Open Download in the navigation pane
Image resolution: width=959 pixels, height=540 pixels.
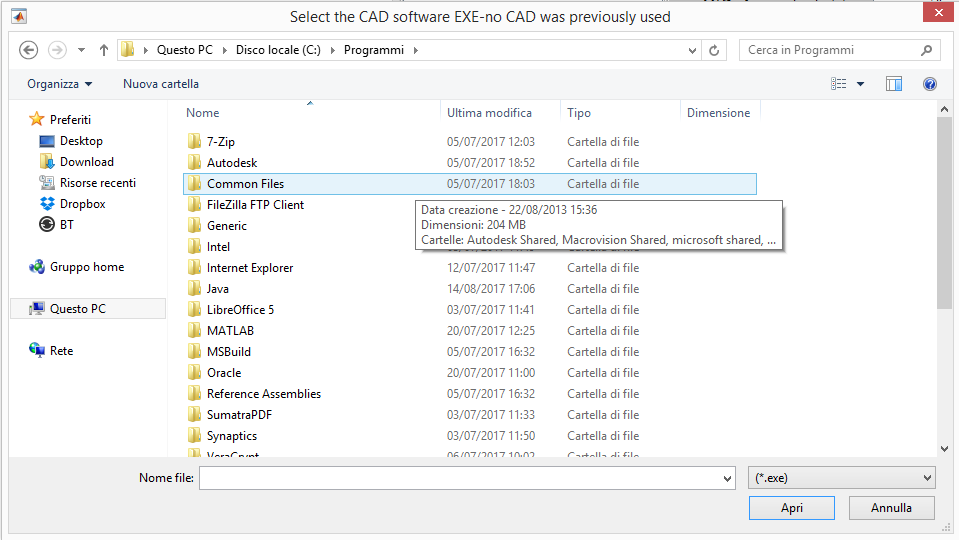pyautogui.click(x=76, y=161)
